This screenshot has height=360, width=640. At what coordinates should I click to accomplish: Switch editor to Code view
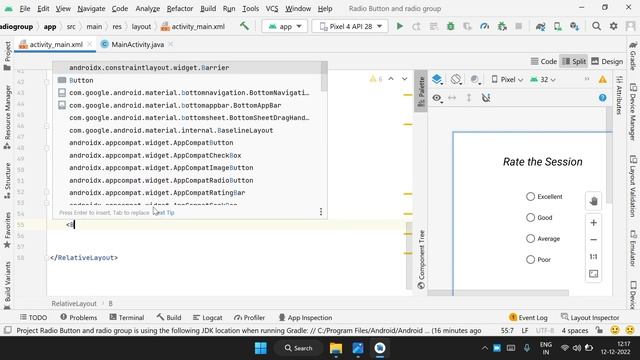coord(544,61)
